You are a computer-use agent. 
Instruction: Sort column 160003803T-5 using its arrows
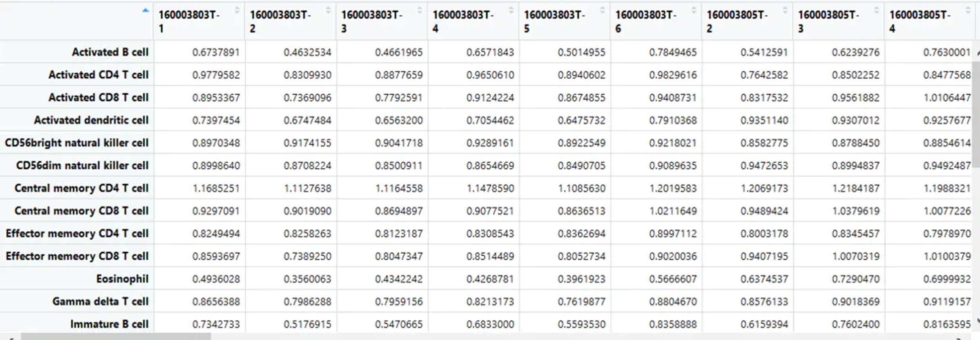(602, 11)
